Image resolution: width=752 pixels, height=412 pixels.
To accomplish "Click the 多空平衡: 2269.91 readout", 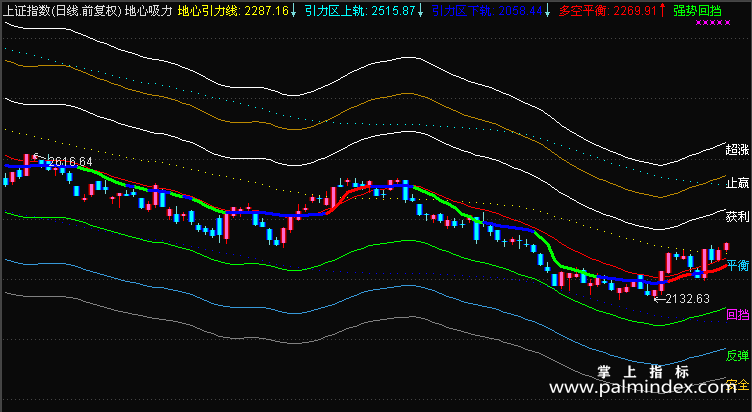I will (x=613, y=11).
